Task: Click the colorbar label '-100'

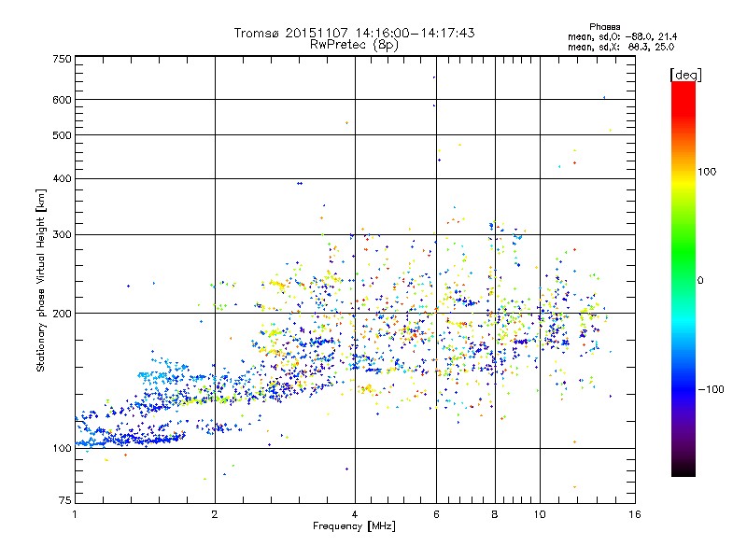Action: point(712,389)
